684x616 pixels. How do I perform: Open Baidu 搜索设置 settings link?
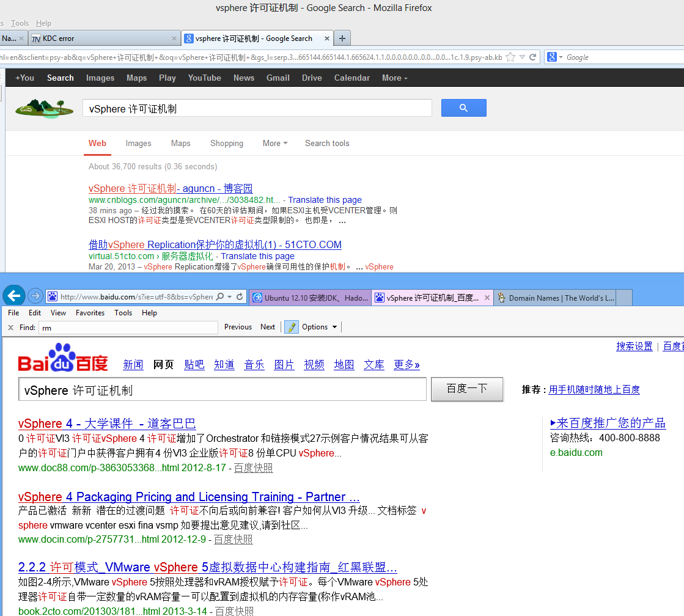[634, 346]
